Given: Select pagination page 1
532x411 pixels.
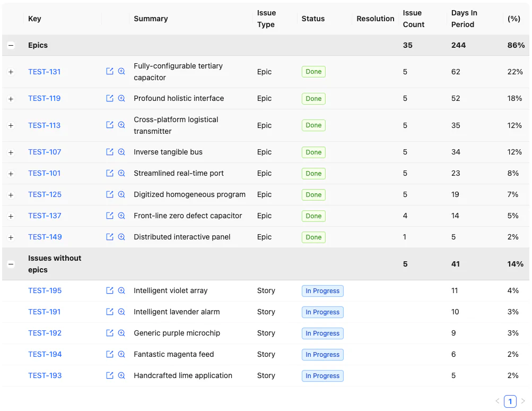Looking at the screenshot, I should (510, 401).
